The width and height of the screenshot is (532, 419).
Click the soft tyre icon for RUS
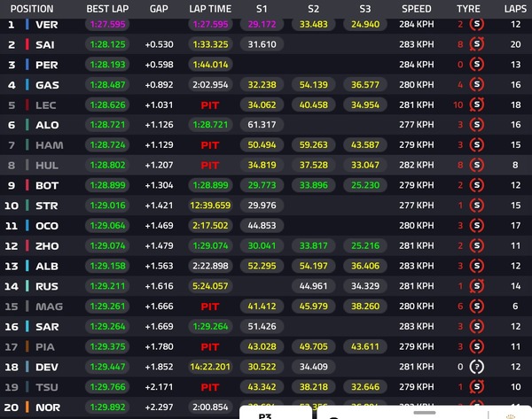[x=477, y=286]
